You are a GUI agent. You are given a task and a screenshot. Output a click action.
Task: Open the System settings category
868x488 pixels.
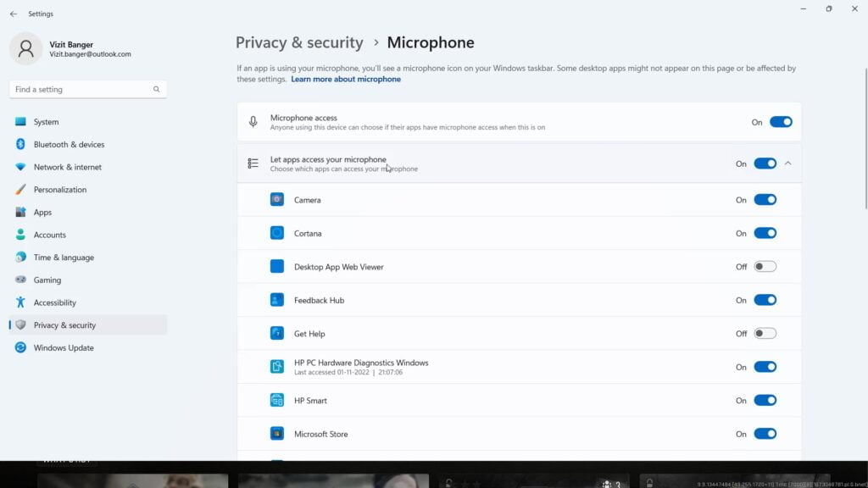88,122
